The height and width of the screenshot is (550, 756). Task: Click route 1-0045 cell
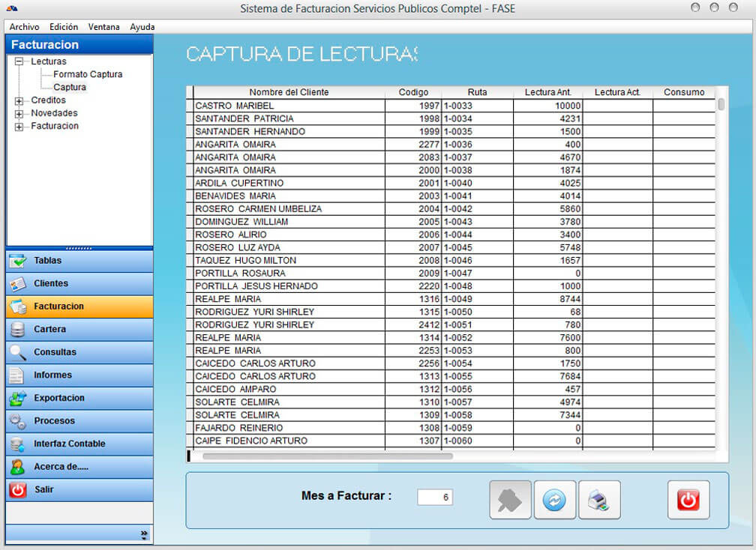tap(477, 247)
